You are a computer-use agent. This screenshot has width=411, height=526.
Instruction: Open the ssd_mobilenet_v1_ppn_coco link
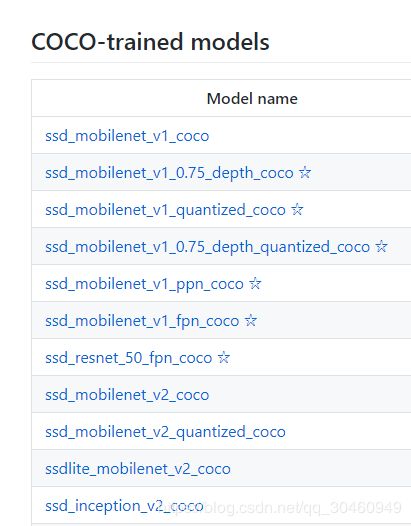click(x=144, y=284)
